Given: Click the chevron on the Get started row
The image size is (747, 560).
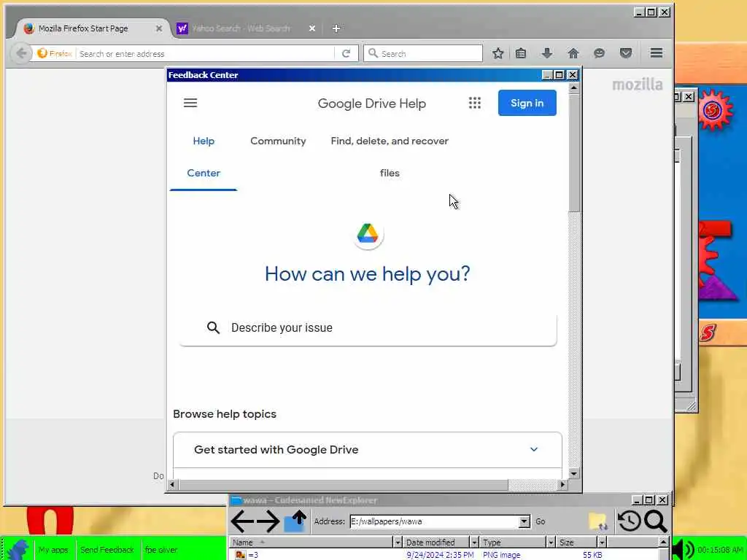Looking at the screenshot, I should coord(533,449).
